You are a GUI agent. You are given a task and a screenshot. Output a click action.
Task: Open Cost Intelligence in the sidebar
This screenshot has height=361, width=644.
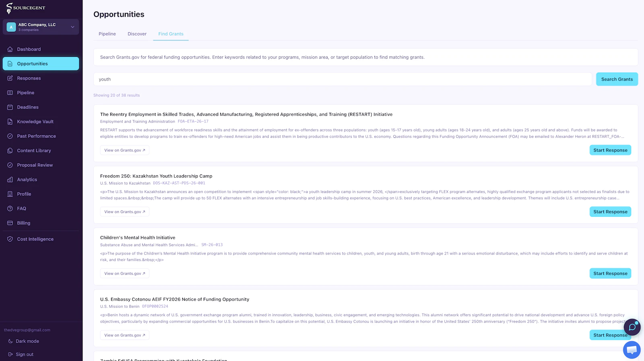[41, 239]
